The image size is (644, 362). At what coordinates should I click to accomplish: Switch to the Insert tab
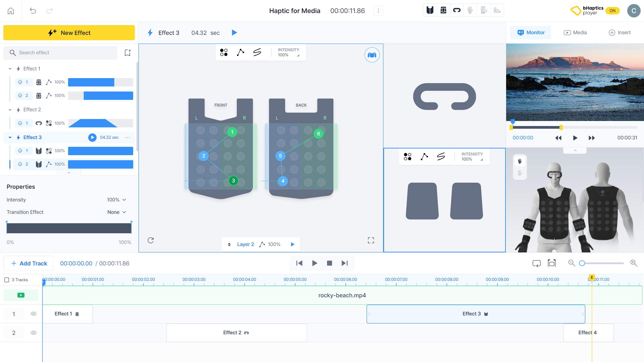pos(620,33)
